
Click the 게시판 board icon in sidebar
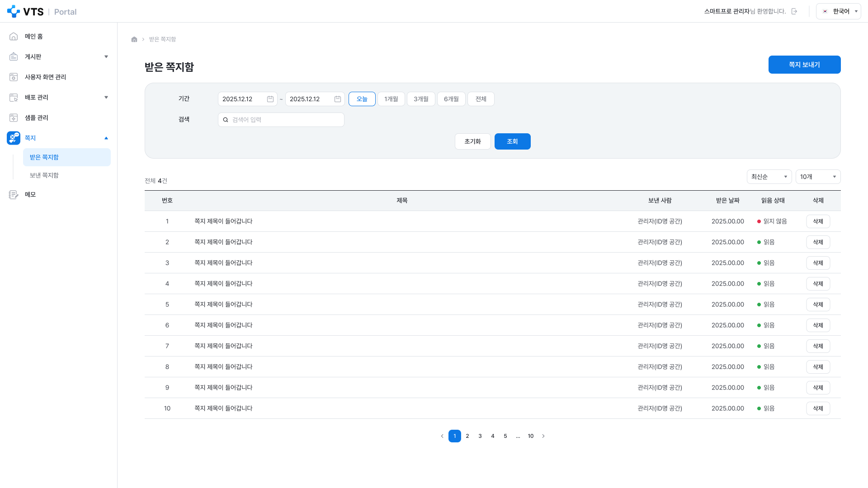point(14,56)
